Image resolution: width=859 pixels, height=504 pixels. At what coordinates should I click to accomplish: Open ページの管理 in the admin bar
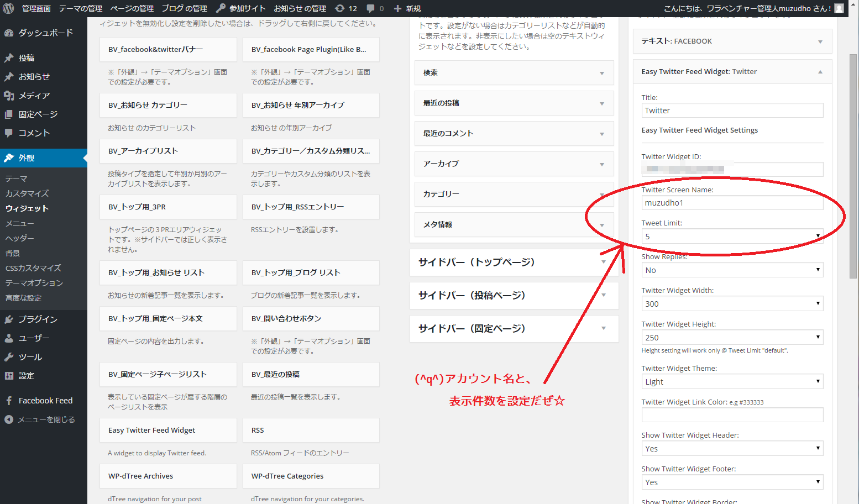pos(132,8)
